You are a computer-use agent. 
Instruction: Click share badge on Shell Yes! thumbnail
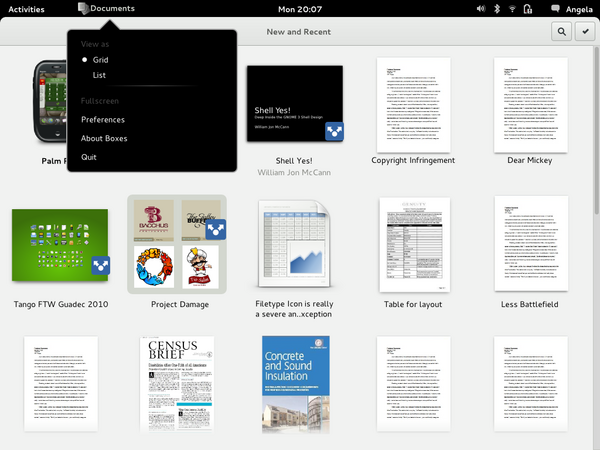pos(334,132)
